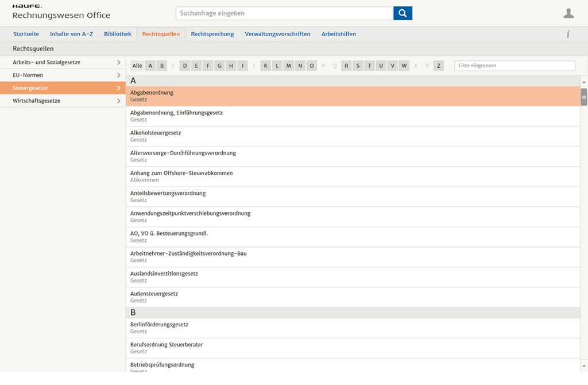Viewport: 588px width, 385px height.
Task: Filter list by letter F
Action: tap(208, 66)
